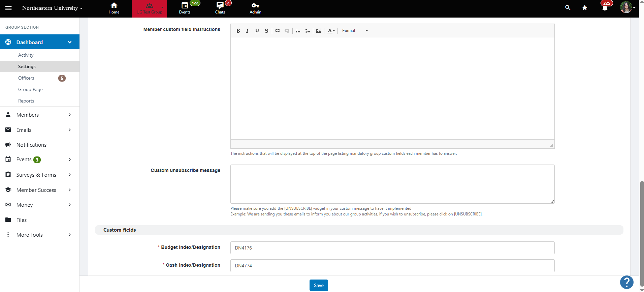Open the UG Test Group menu
Screen dimensions: 644x292
pyautogui.click(x=150, y=9)
